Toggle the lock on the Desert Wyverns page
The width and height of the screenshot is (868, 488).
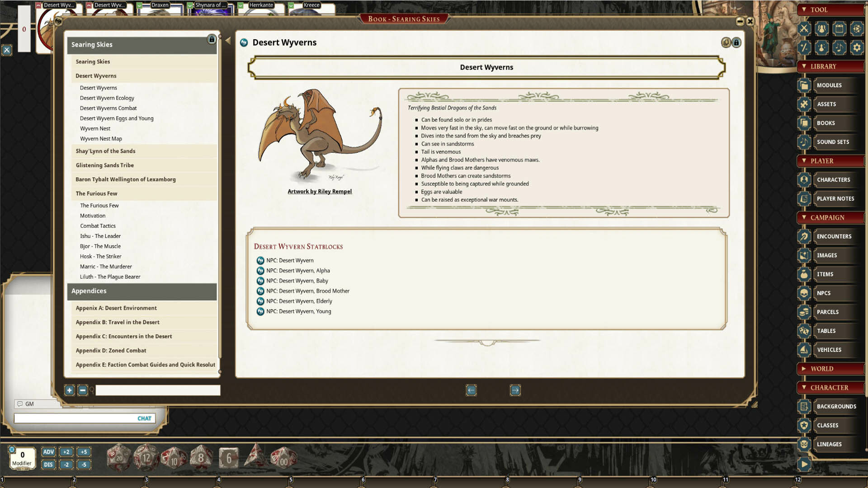(x=736, y=42)
